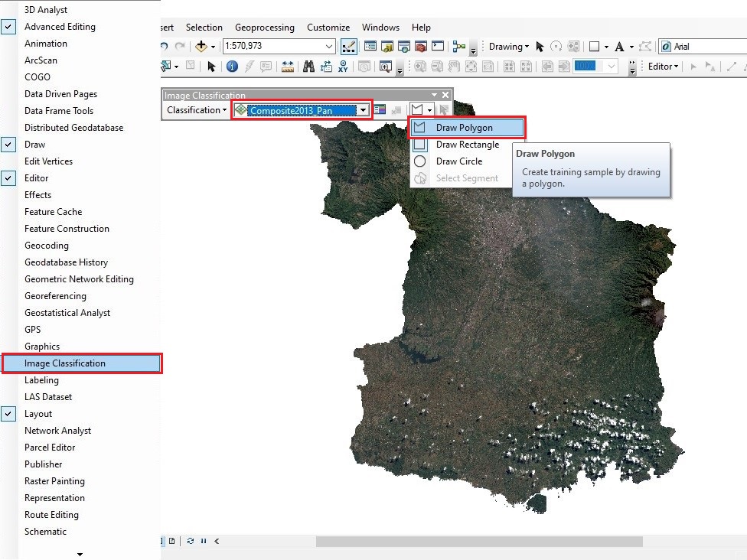Click into the map scale input field
The width and height of the screenshot is (747, 560).
274,46
